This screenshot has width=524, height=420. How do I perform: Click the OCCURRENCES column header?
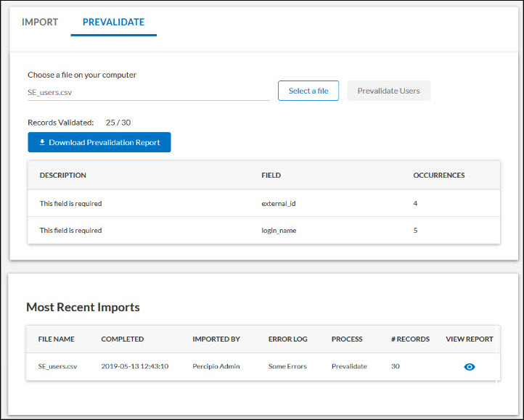(x=438, y=176)
